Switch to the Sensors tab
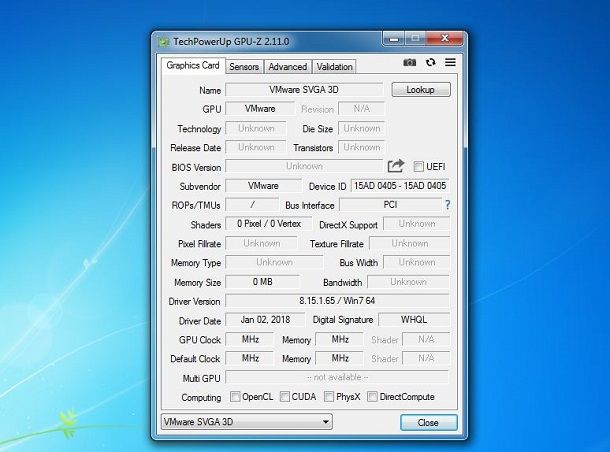The width and height of the screenshot is (610, 452). [244, 67]
